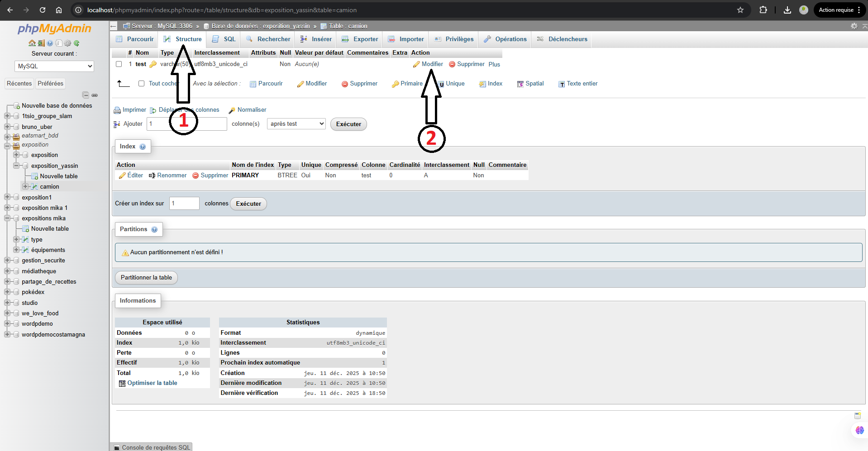Expand the gestion_securite database node
The height and width of the screenshot is (451, 868).
(x=7, y=261)
